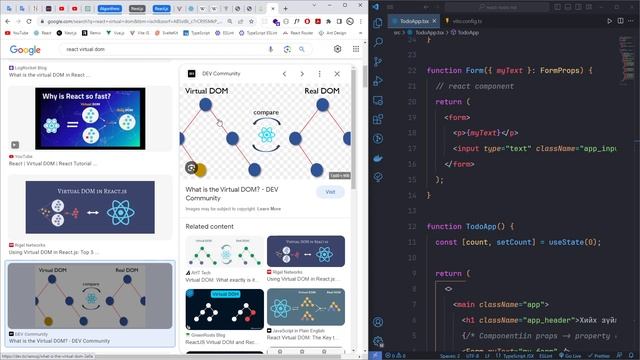Open the React Router bookmark
The height and width of the screenshot is (360, 640).
point(298,33)
